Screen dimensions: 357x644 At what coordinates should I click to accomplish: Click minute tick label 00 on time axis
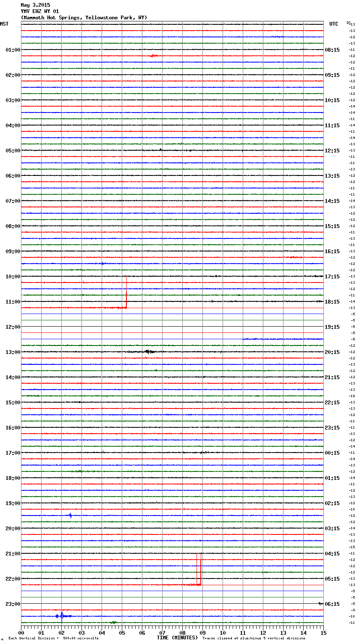point(21,633)
